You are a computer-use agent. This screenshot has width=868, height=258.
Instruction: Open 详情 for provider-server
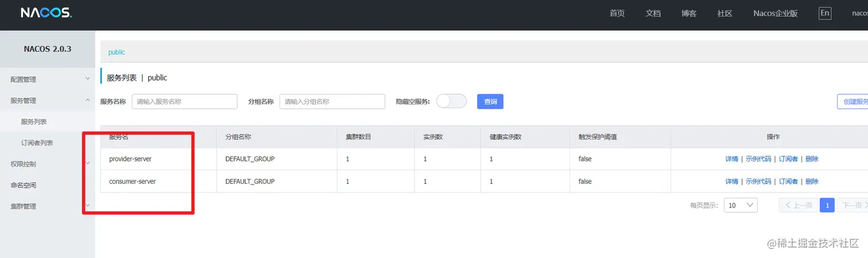click(x=732, y=159)
